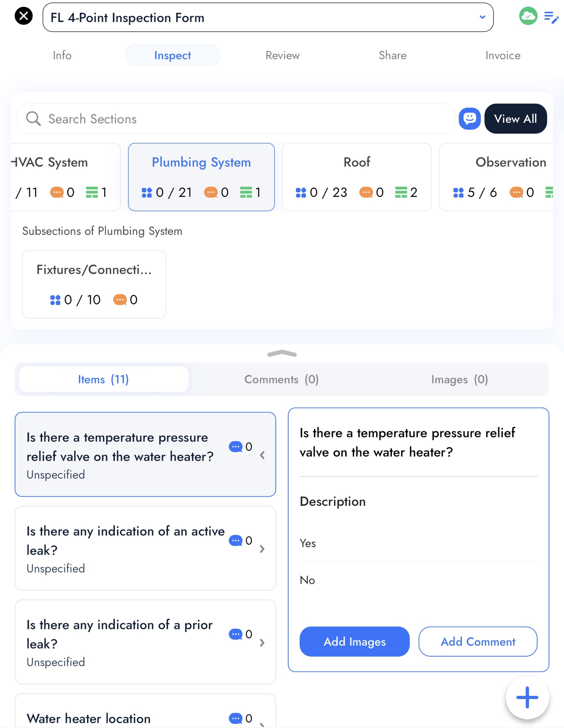This screenshot has width=564, height=728.
Task: Close the inspection form with X icon
Action: point(24,16)
